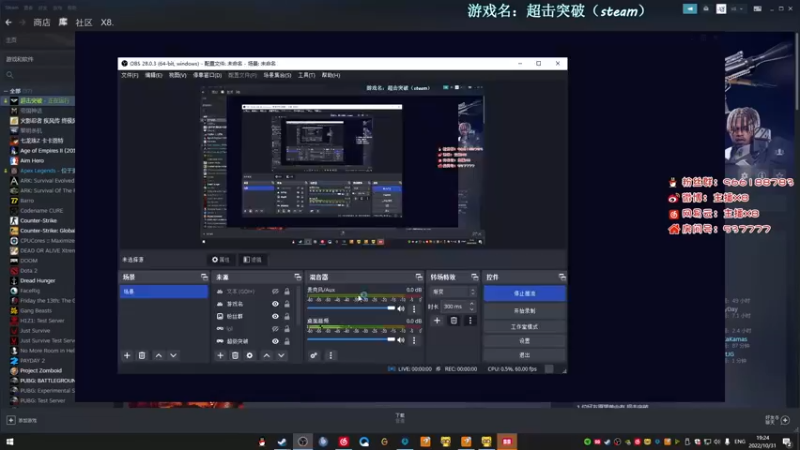The height and width of the screenshot is (450, 800).
Task: Open the 工具(T) menu in OBS
Action: 306,75
